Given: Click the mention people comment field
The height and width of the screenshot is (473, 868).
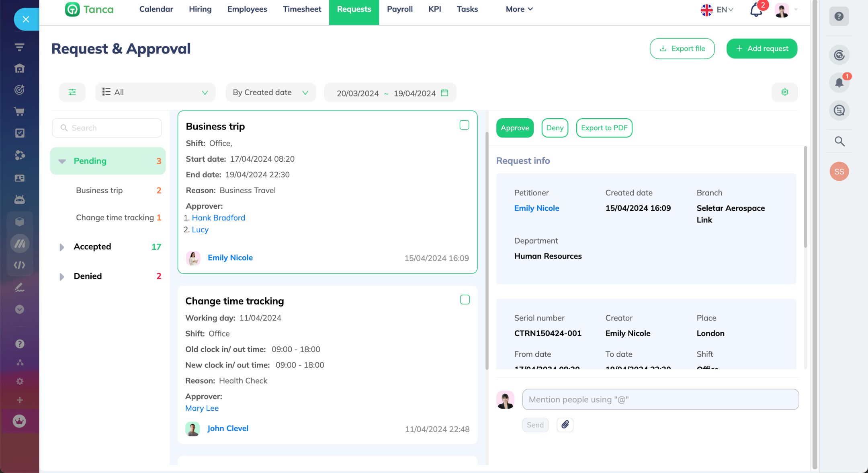Looking at the screenshot, I should [x=660, y=399].
